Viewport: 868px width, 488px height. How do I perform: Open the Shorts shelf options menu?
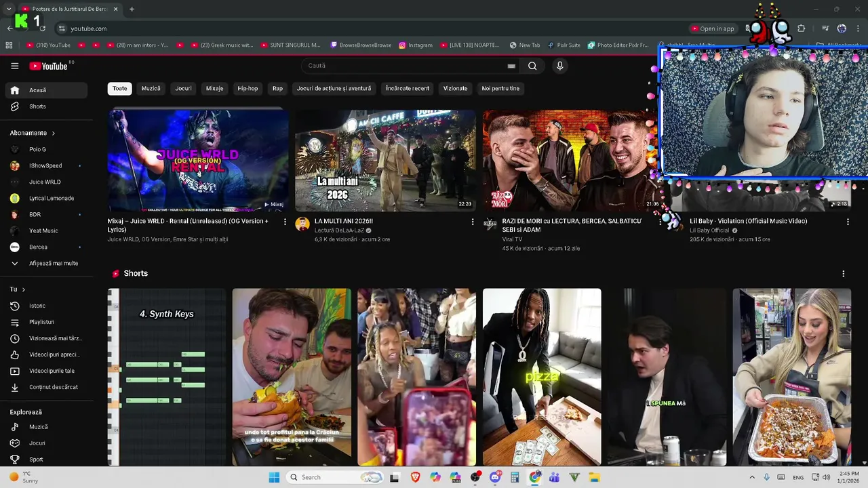point(844,274)
